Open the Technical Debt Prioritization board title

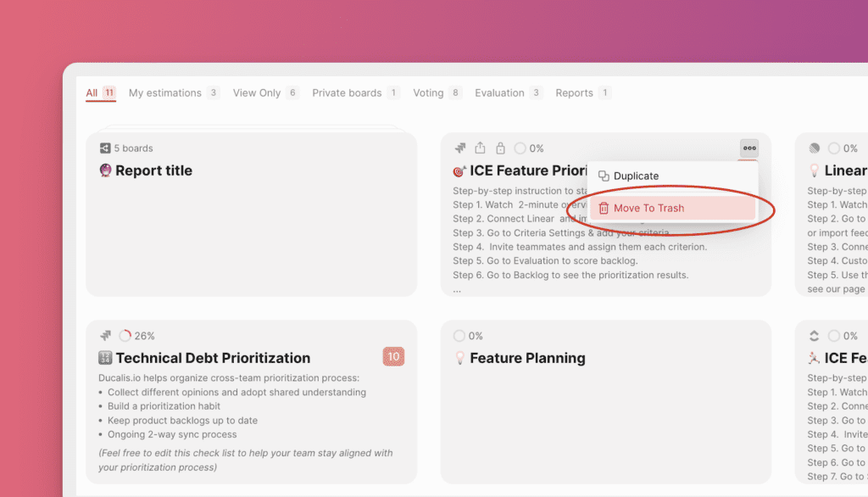[x=213, y=358]
